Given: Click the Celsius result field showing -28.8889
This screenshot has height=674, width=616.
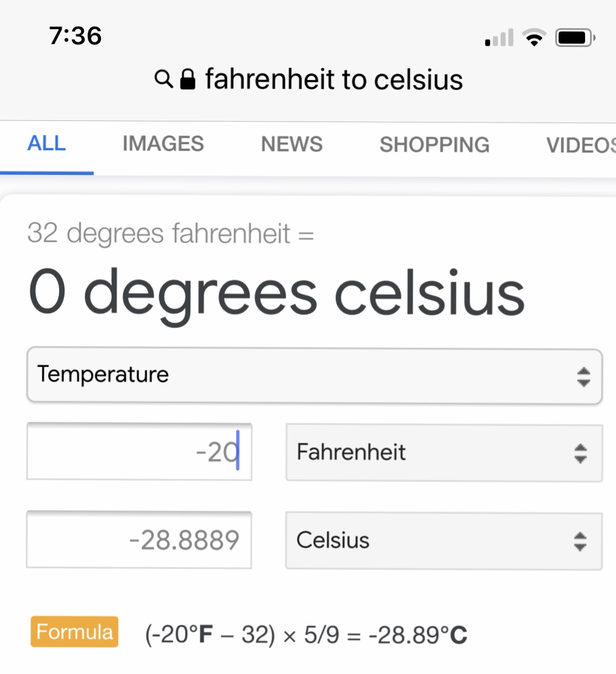Looking at the screenshot, I should click(x=139, y=540).
